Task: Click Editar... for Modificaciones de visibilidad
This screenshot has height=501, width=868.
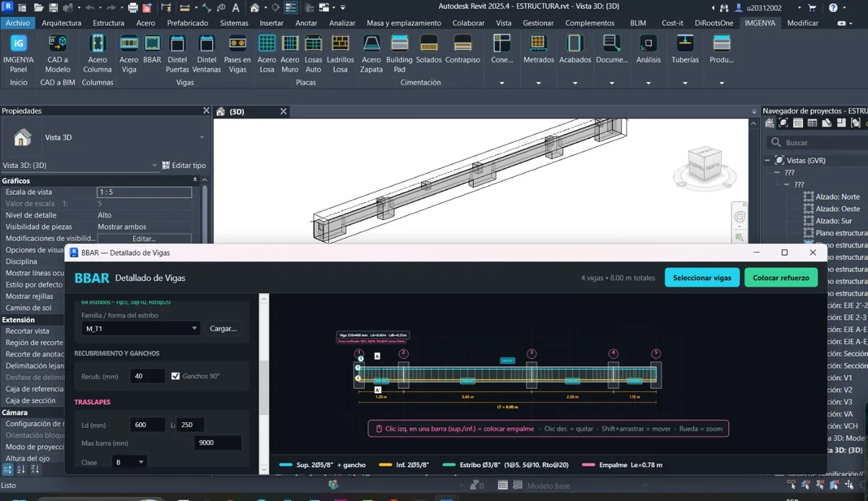Action: [x=144, y=238]
